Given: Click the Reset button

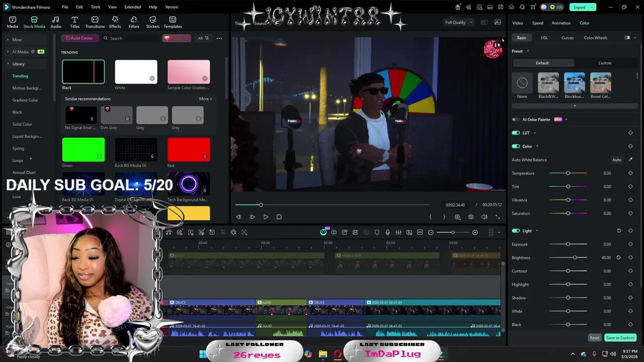Looking at the screenshot, I should point(595,338).
